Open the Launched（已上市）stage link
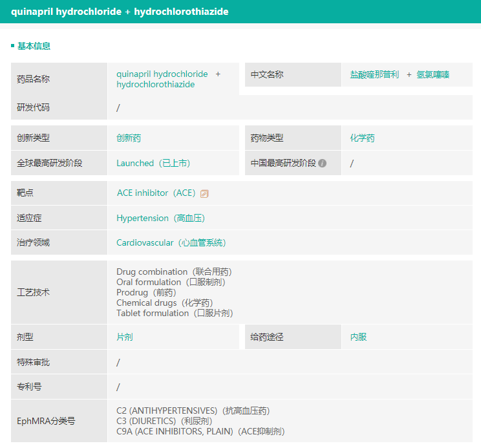The width and height of the screenshot is (481, 448). tap(153, 163)
